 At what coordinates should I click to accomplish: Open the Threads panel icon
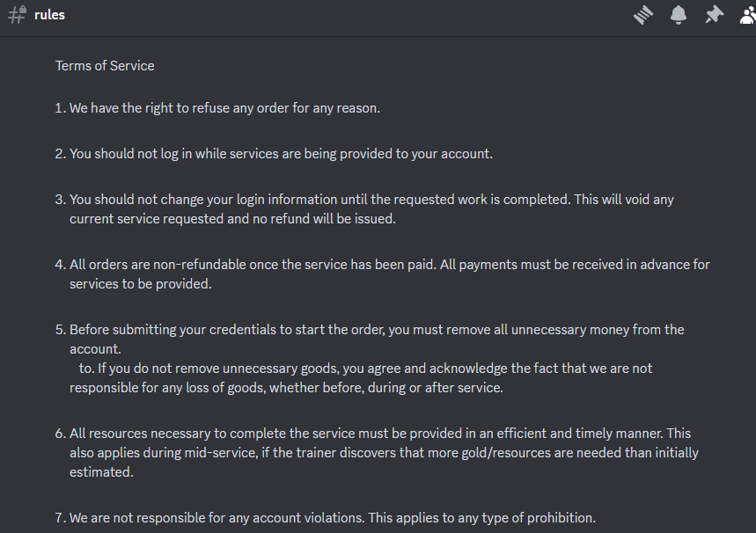643,15
